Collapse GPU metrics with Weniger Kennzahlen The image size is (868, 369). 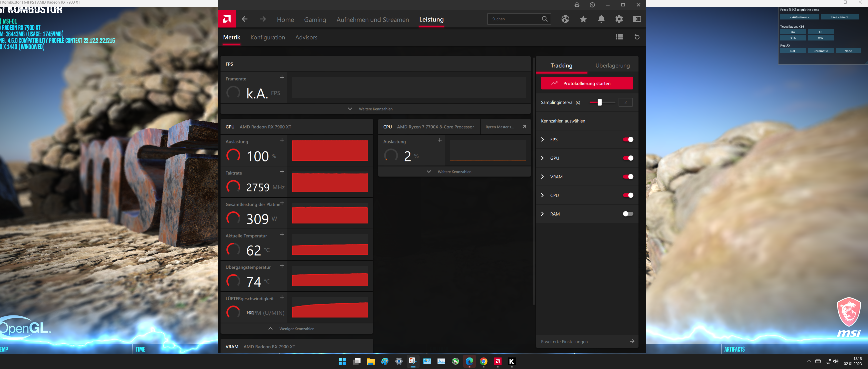point(296,329)
